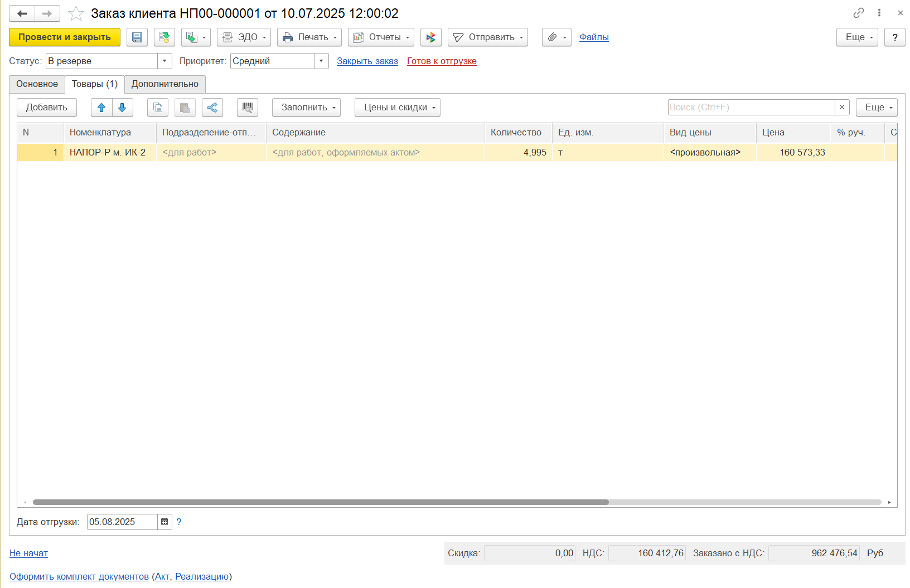Switch to the Дополнительно tab
Viewport: 910px width, 588px height.
[165, 84]
